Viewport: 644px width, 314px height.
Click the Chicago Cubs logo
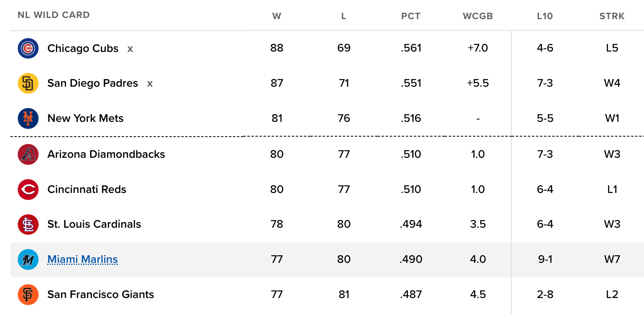click(28, 48)
